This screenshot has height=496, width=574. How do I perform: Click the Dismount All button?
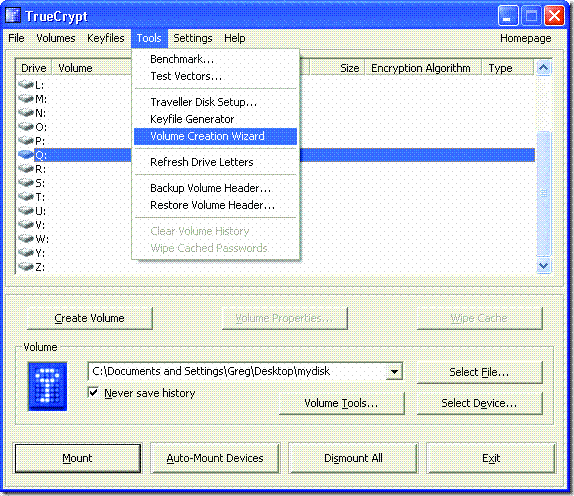pos(353,458)
